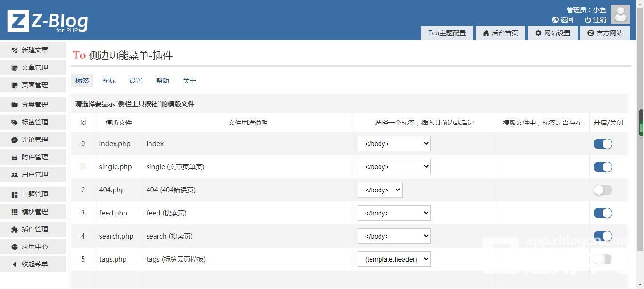Screen dimensions: 644x289
Task: Toggle the switch for single.php
Action: [x=603, y=167]
